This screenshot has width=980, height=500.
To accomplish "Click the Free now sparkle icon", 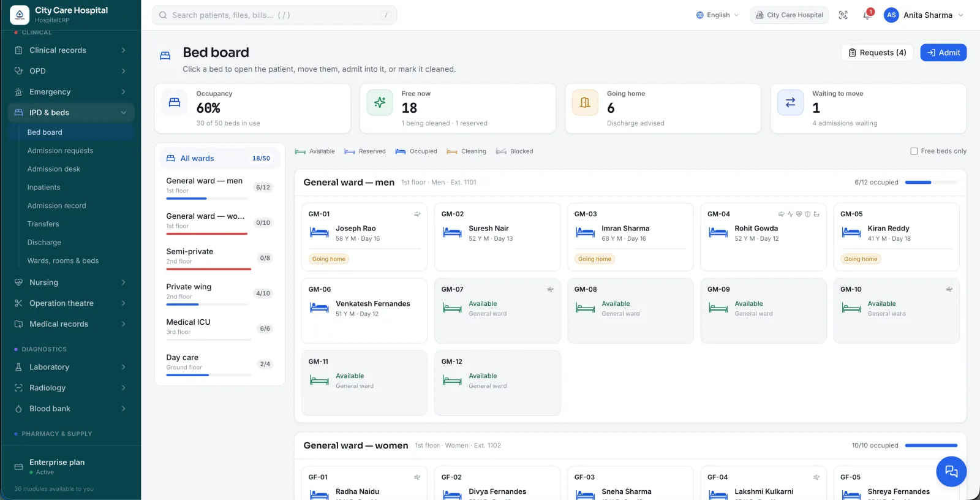I will pyautogui.click(x=380, y=102).
